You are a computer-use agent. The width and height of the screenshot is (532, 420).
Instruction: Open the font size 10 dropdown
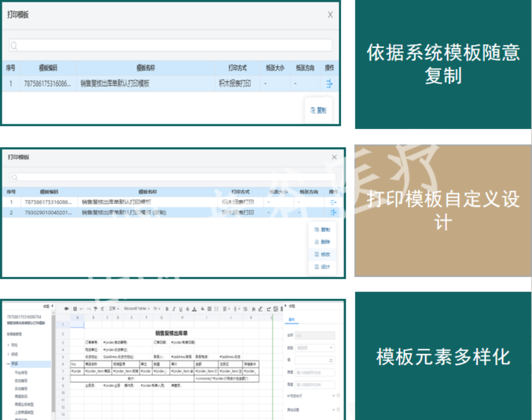coord(157,309)
